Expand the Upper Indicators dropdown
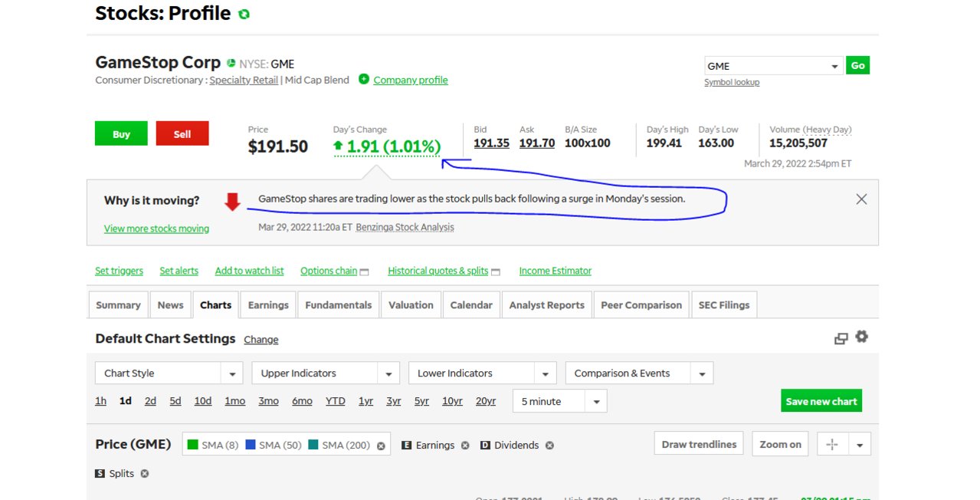 pyautogui.click(x=326, y=373)
